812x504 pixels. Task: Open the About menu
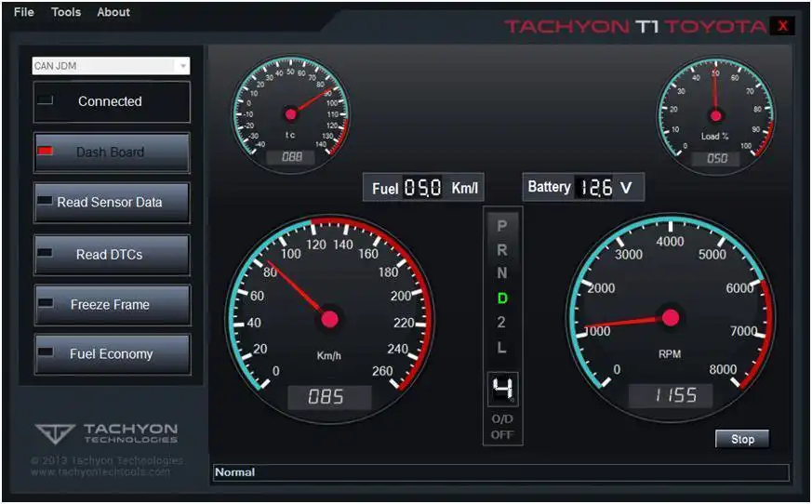click(x=113, y=12)
